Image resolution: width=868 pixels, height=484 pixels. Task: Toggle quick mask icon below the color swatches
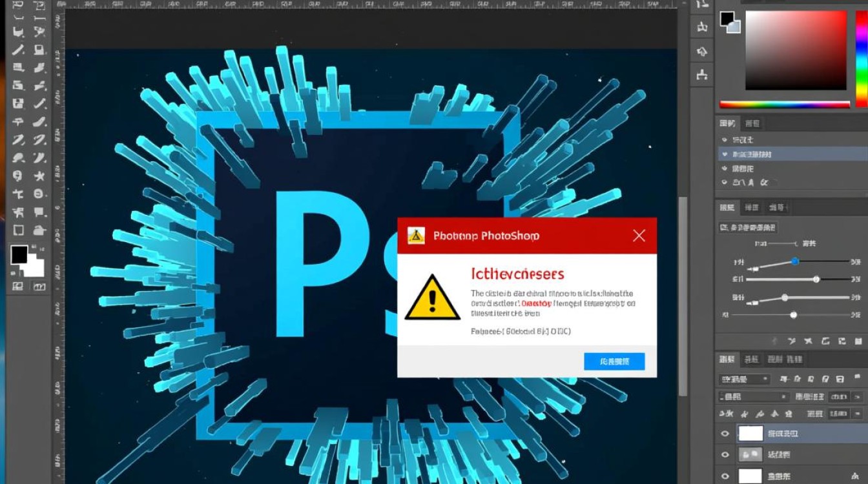pos(17,286)
